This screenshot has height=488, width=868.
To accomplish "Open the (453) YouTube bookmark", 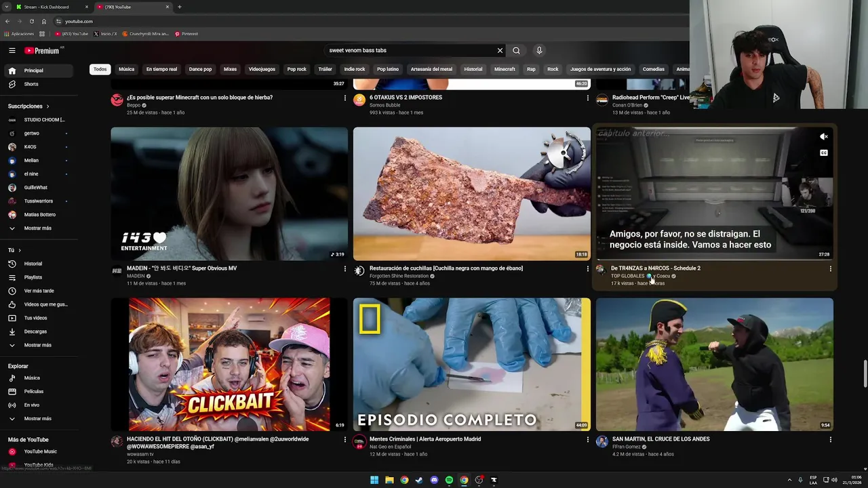I will (x=72, y=34).
